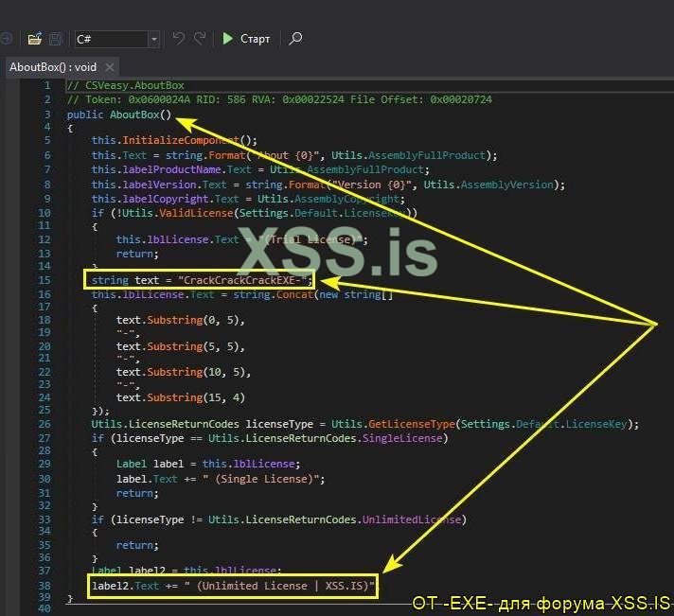Click SingleLicense enum value on line 27

[x=402, y=438]
